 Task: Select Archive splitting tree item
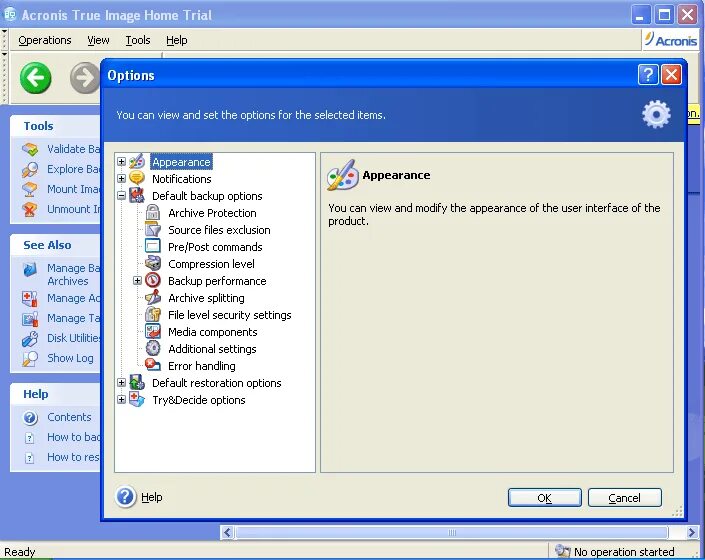206,298
